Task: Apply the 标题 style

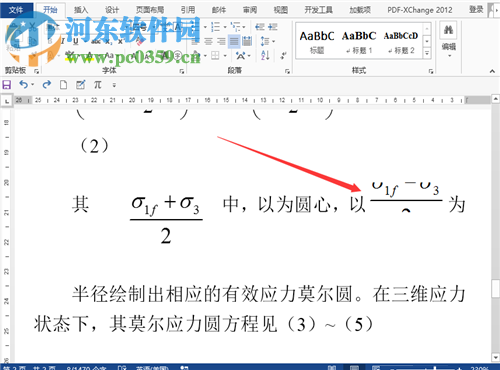Action: coord(317,41)
